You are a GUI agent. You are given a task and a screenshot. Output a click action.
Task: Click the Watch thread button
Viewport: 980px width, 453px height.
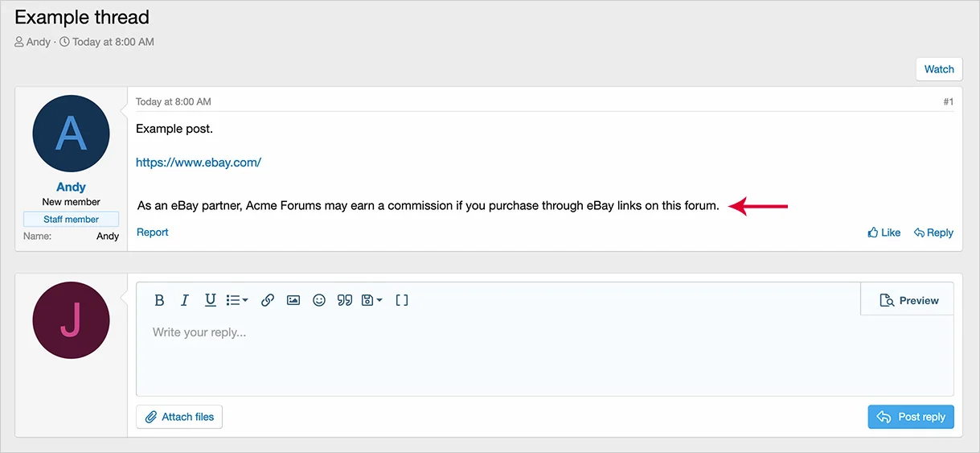(939, 69)
